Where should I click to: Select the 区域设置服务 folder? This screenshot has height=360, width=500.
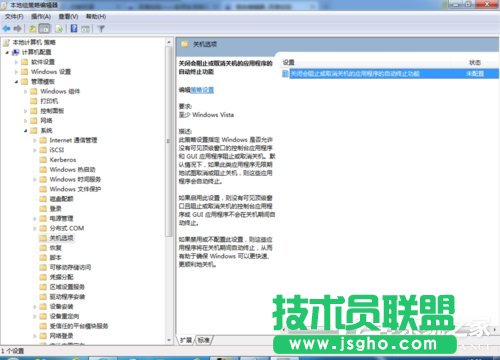tap(67, 287)
